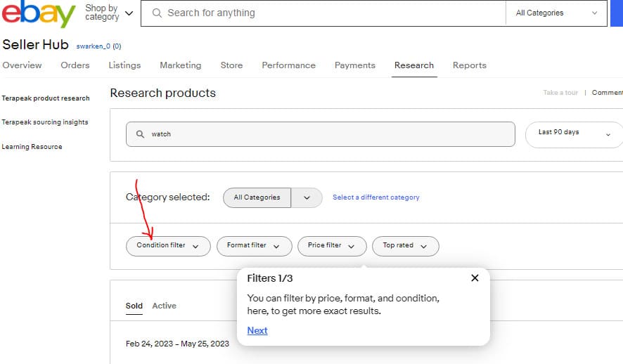Open the Format filter dropdown
The width and height of the screenshot is (623, 364).
(255, 246)
